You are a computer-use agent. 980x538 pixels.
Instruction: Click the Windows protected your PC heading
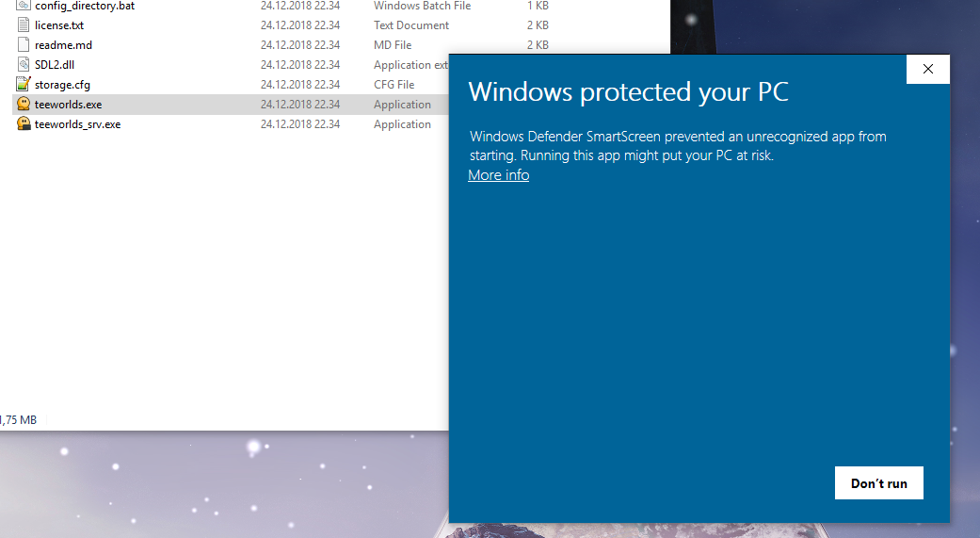point(628,91)
